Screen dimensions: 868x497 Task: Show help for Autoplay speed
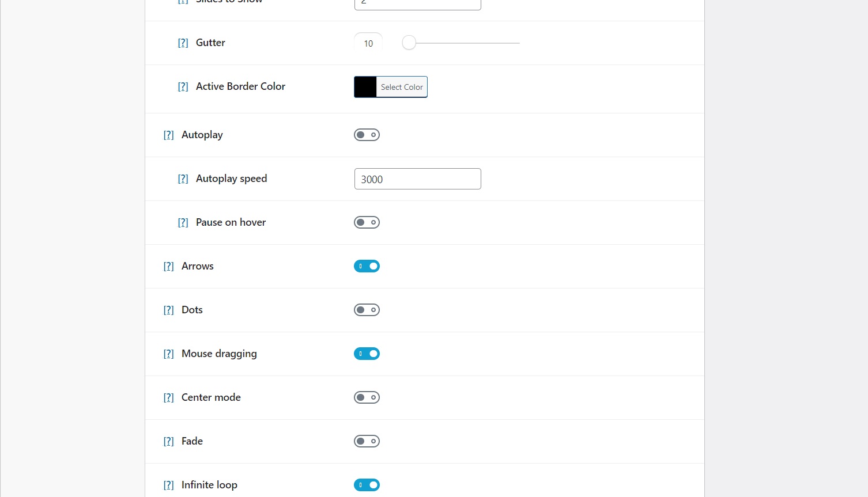183,179
